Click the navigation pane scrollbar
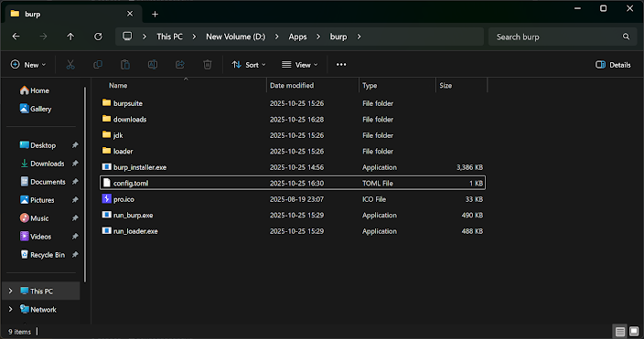Screen dimensions: 644x339 pyautogui.click(x=85, y=185)
